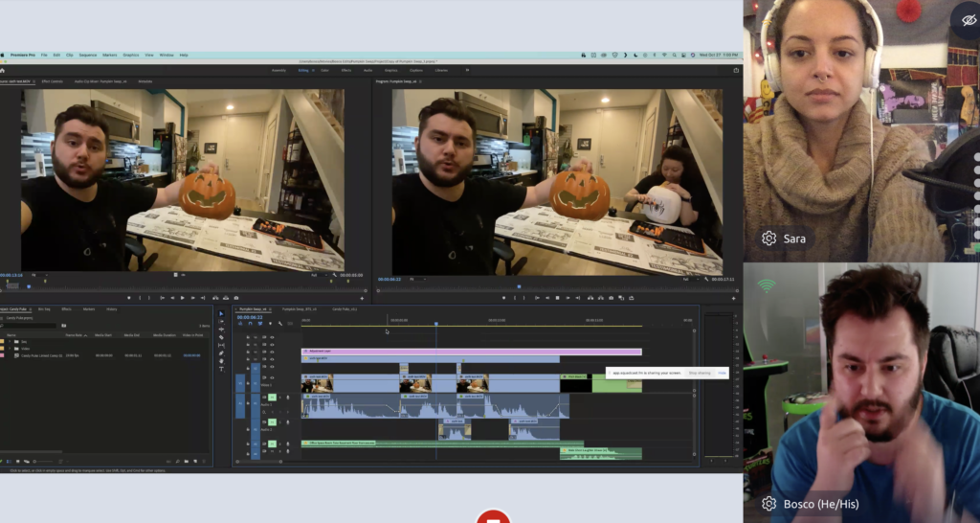The height and width of the screenshot is (523, 980).
Task: Toggle eye visibility of topmost video track
Action: tap(271, 337)
